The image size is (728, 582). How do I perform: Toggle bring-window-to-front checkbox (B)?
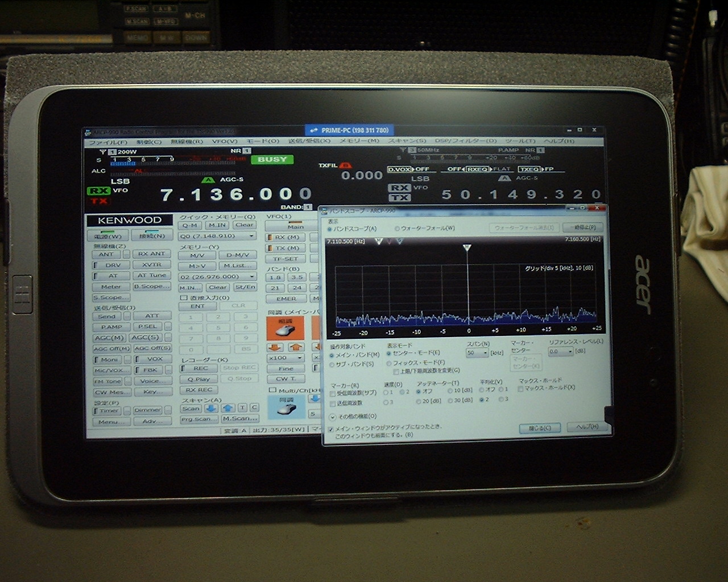coord(332,429)
